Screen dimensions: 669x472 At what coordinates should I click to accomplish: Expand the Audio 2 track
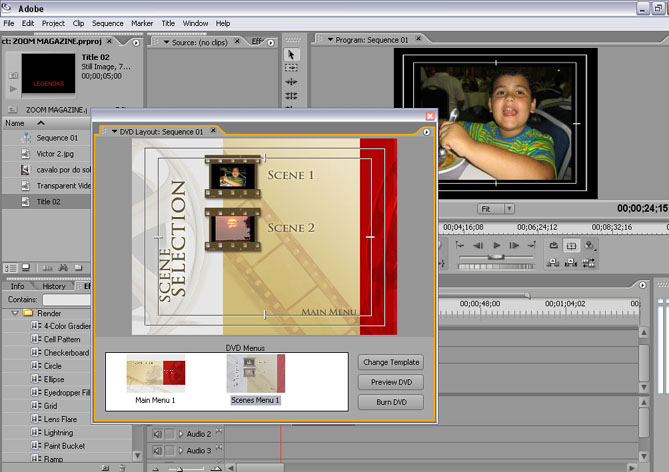tap(181, 434)
